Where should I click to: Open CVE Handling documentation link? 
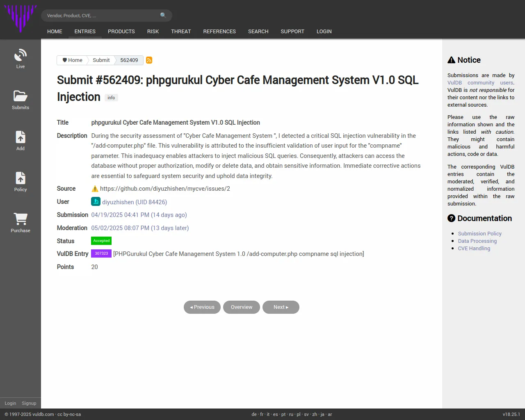coord(474,249)
